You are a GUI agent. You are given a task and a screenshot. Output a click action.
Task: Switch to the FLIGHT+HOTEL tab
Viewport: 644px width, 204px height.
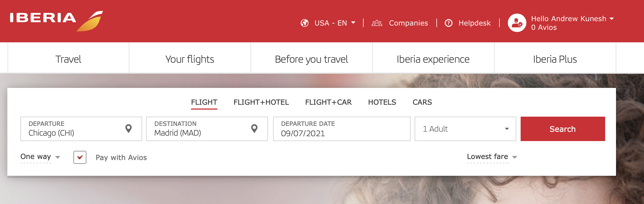point(261,102)
